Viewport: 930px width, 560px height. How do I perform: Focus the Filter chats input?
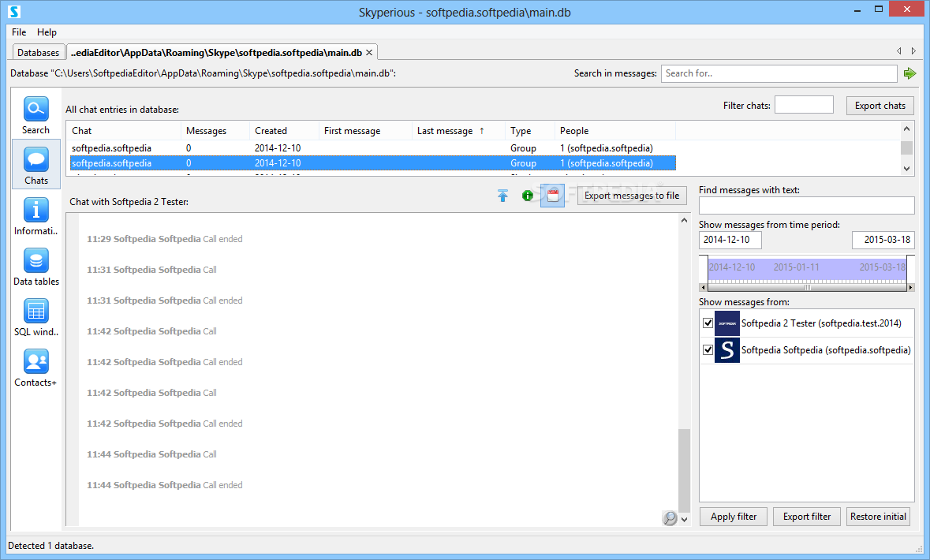805,105
